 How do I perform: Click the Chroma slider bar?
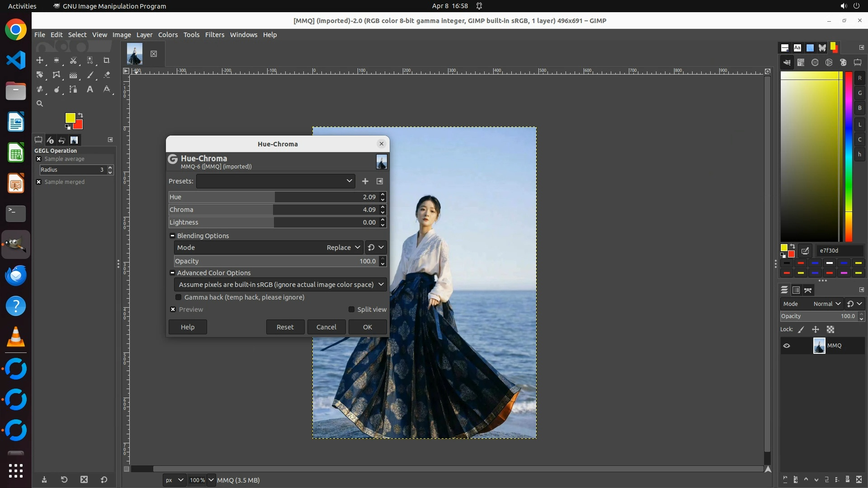271,210
